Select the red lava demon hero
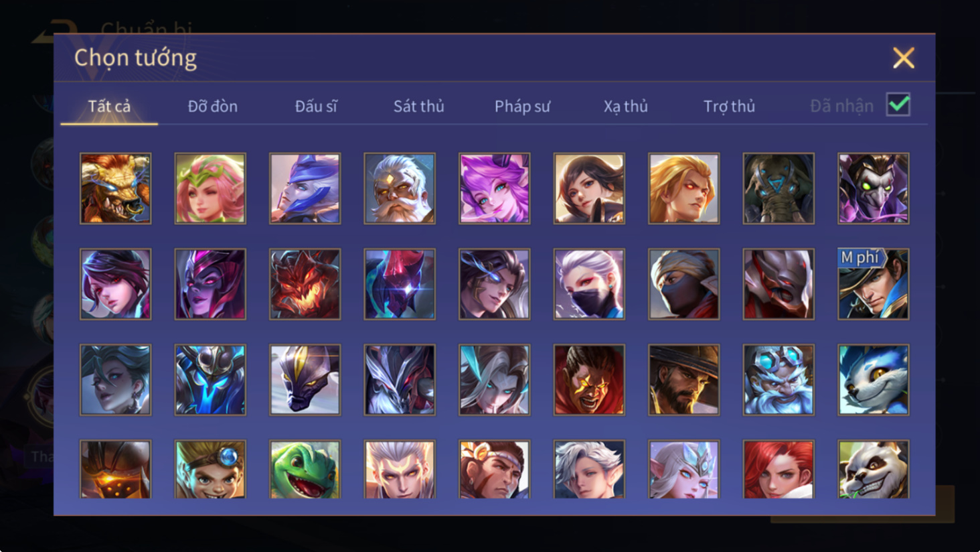Image resolution: width=980 pixels, height=552 pixels. coord(305,284)
